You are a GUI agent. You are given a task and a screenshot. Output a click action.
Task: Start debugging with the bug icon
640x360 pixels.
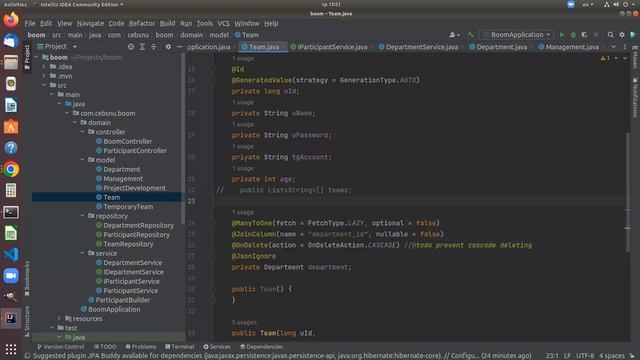tap(573, 35)
